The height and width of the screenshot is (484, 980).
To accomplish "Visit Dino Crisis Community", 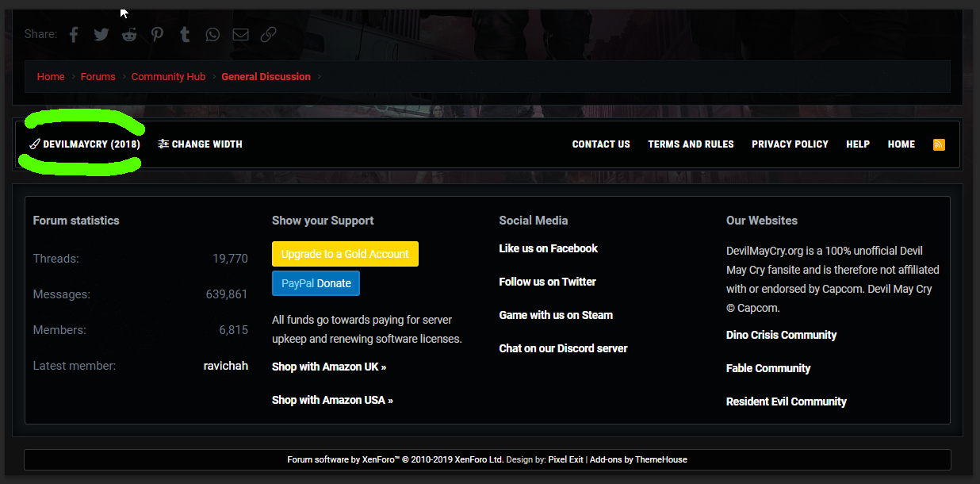I will [781, 335].
